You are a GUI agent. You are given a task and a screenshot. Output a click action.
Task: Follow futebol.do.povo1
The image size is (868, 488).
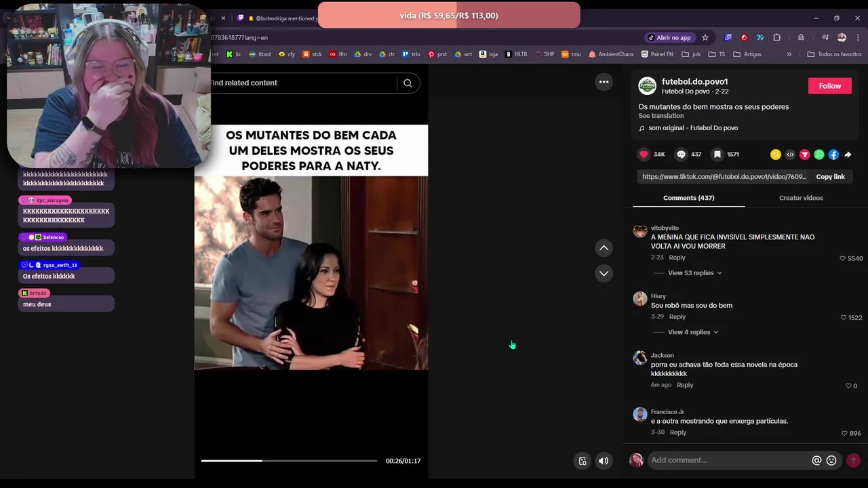point(829,86)
